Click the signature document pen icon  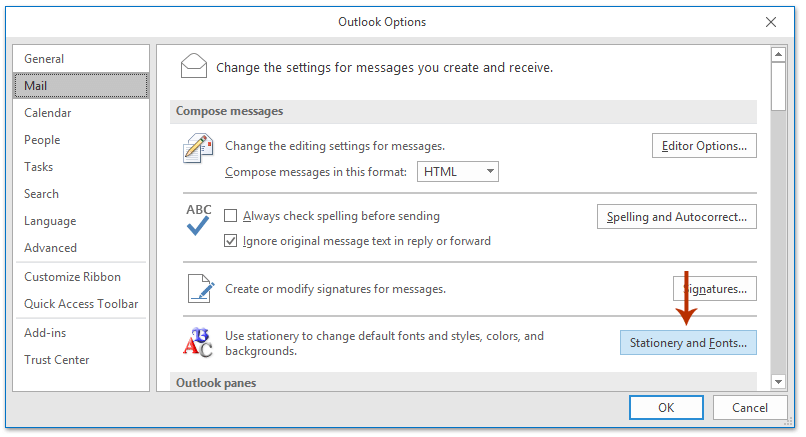200,288
